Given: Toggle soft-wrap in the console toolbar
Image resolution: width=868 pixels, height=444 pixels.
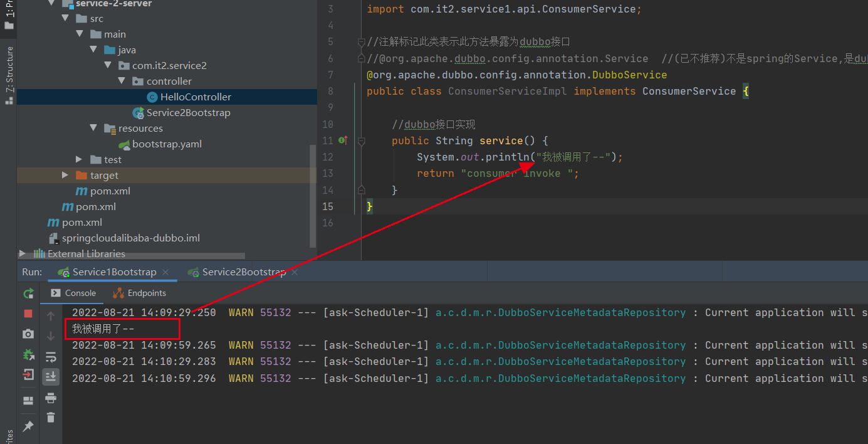Looking at the screenshot, I should click(51, 357).
